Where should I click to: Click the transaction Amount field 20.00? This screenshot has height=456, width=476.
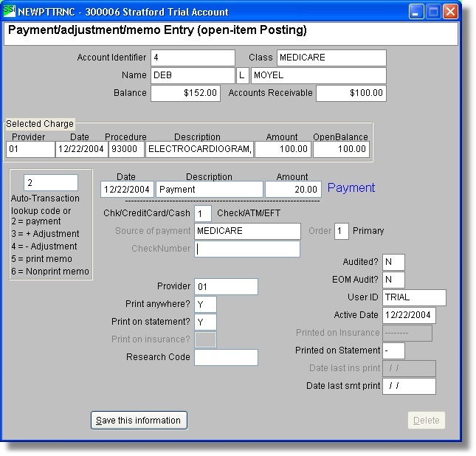point(293,189)
